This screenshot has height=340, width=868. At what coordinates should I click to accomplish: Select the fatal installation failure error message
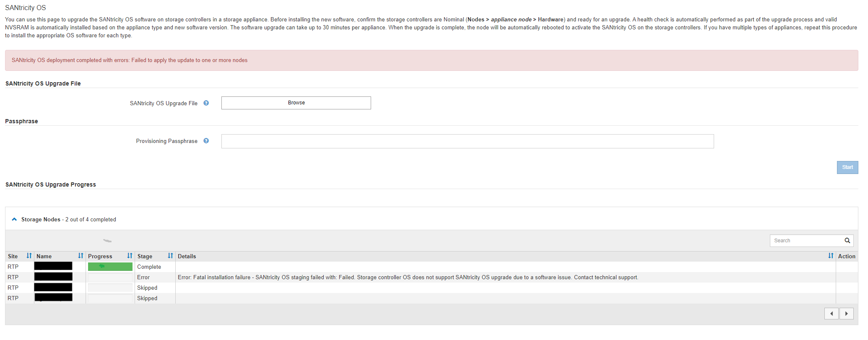[408, 278]
